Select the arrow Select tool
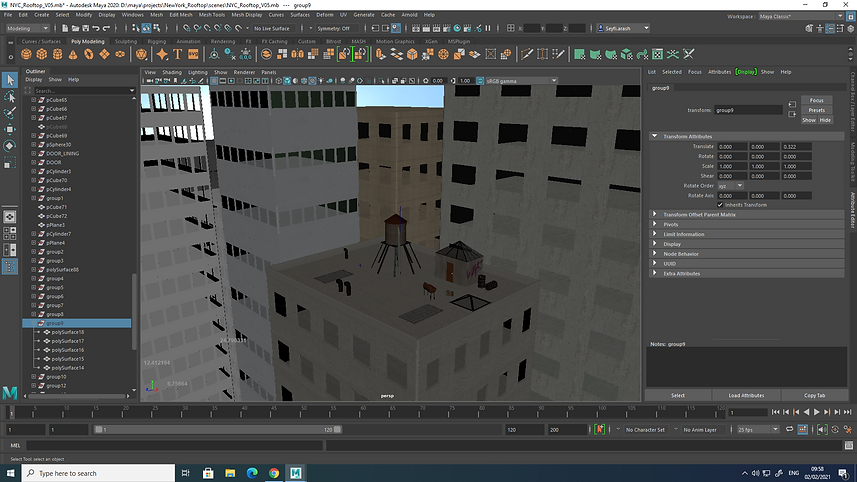 point(10,80)
